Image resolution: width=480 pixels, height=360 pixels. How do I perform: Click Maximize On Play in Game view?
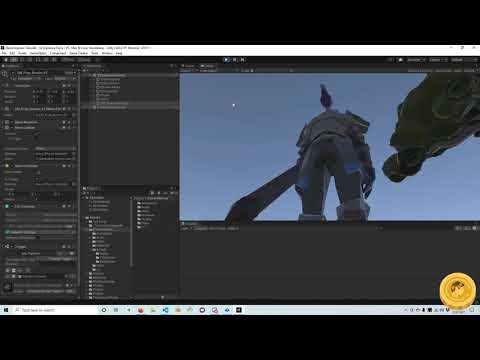coord(420,70)
